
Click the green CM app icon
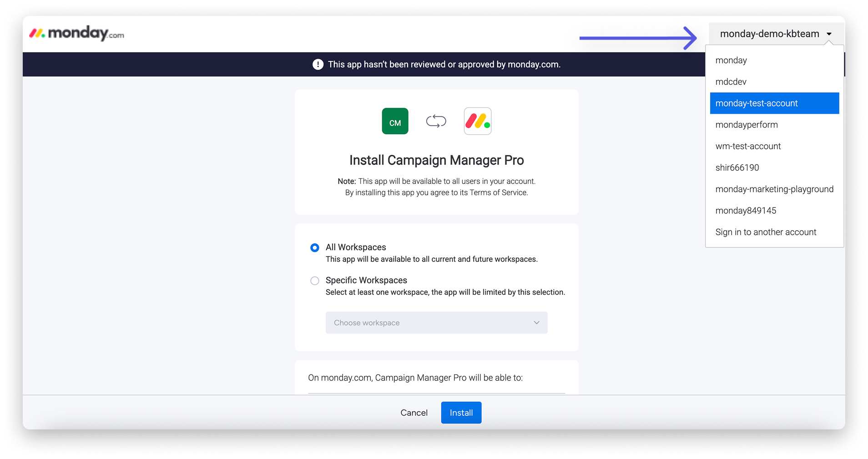point(395,121)
